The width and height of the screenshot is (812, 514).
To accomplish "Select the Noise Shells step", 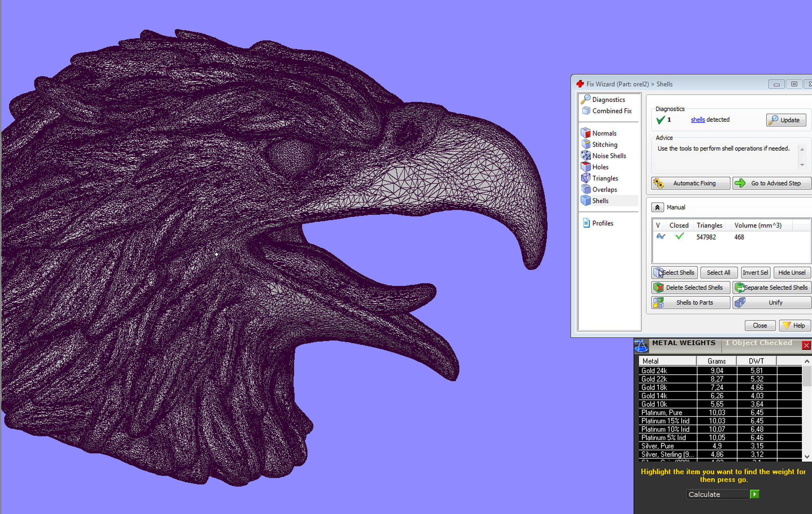I will click(609, 156).
